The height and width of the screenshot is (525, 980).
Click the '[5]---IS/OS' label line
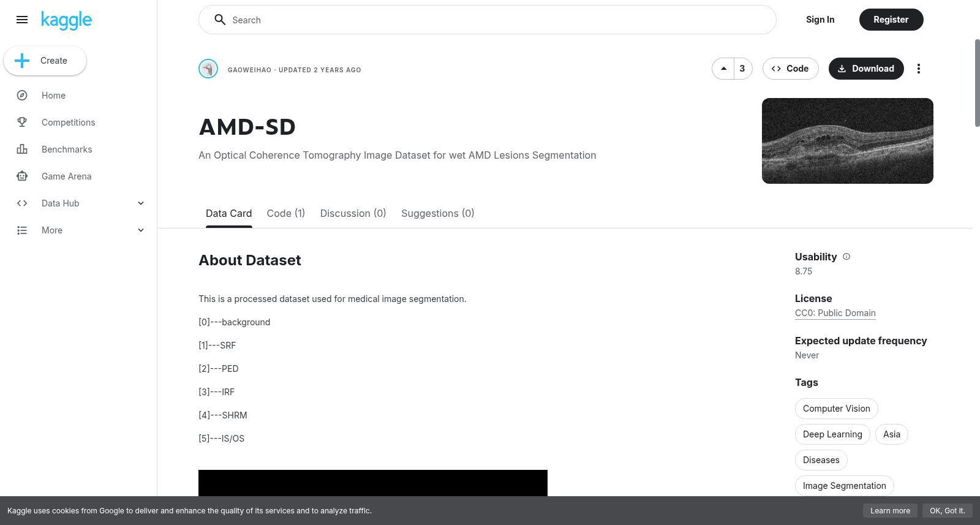[222, 439]
